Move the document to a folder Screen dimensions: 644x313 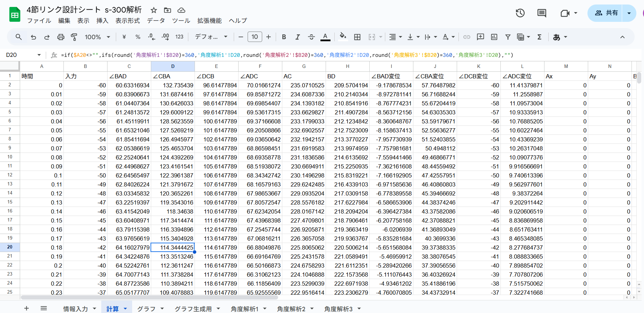coord(168,10)
